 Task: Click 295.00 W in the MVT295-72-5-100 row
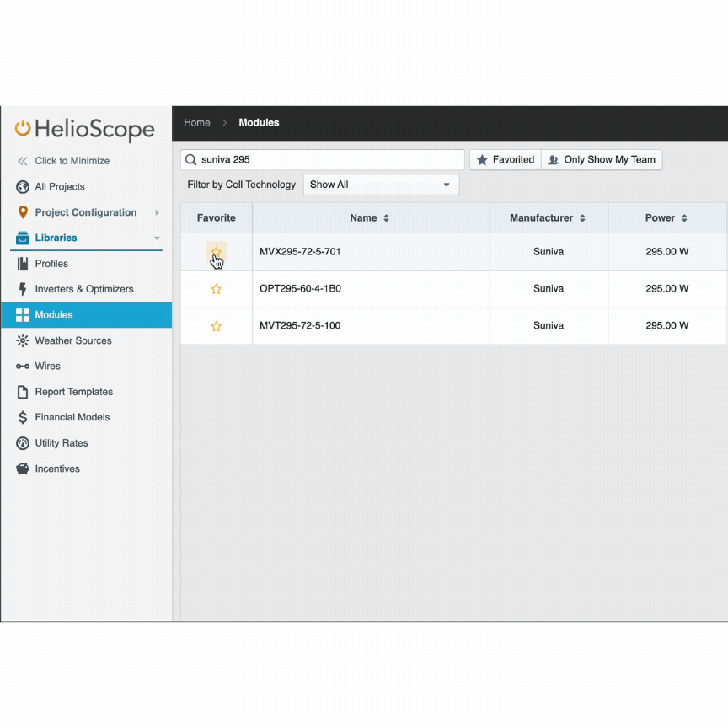click(x=667, y=325)
